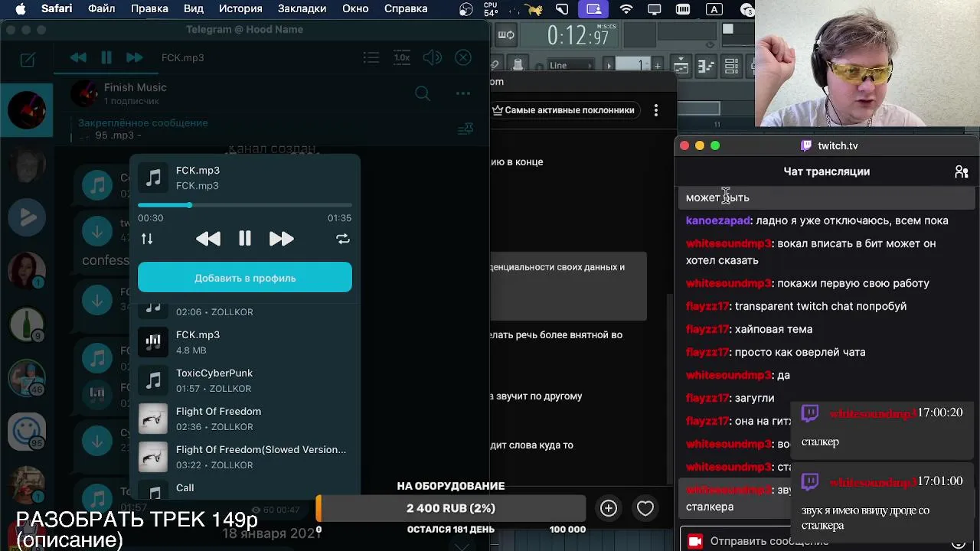Click the Добавить в профиль button
Viewport: 980px width, 551px height.
click(x=245, y=278)
